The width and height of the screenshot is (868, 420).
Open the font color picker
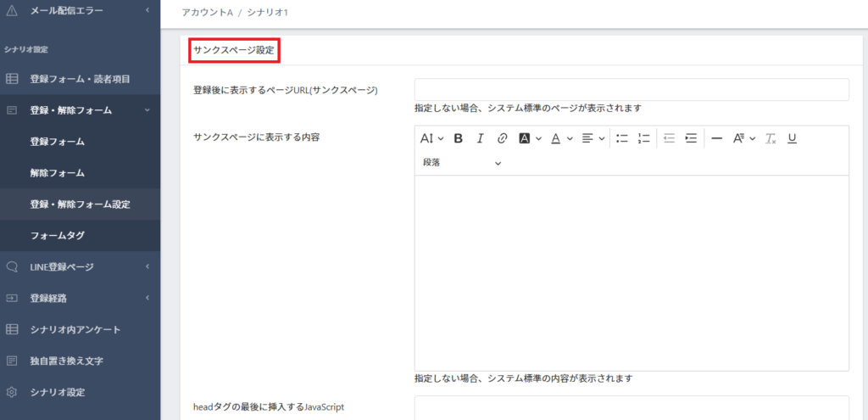561,138
